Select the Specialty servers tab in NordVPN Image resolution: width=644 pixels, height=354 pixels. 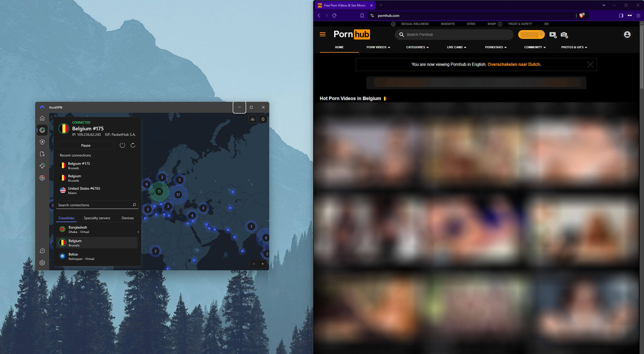pyautogui.click(x=97, y=218)
